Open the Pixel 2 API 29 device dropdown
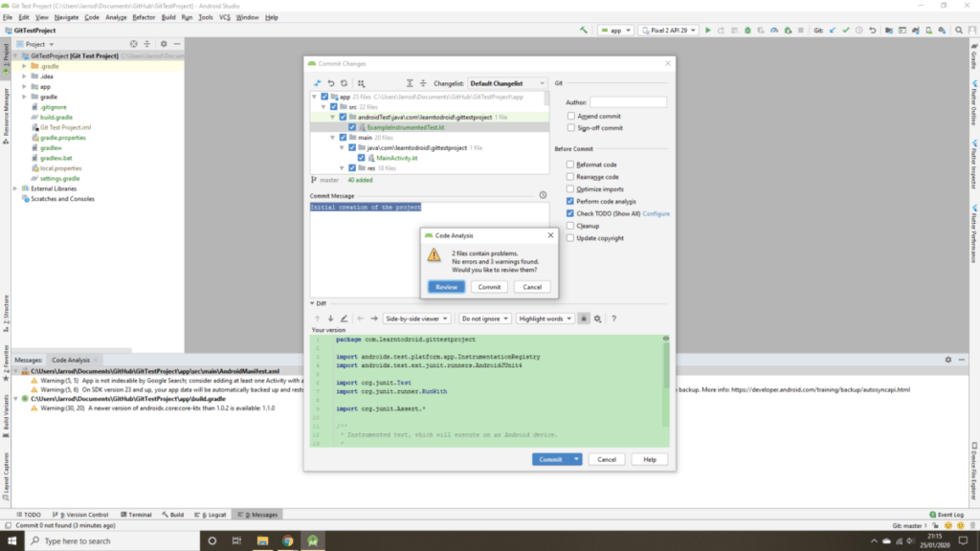 pyautogui.click(x=668, y=31)
